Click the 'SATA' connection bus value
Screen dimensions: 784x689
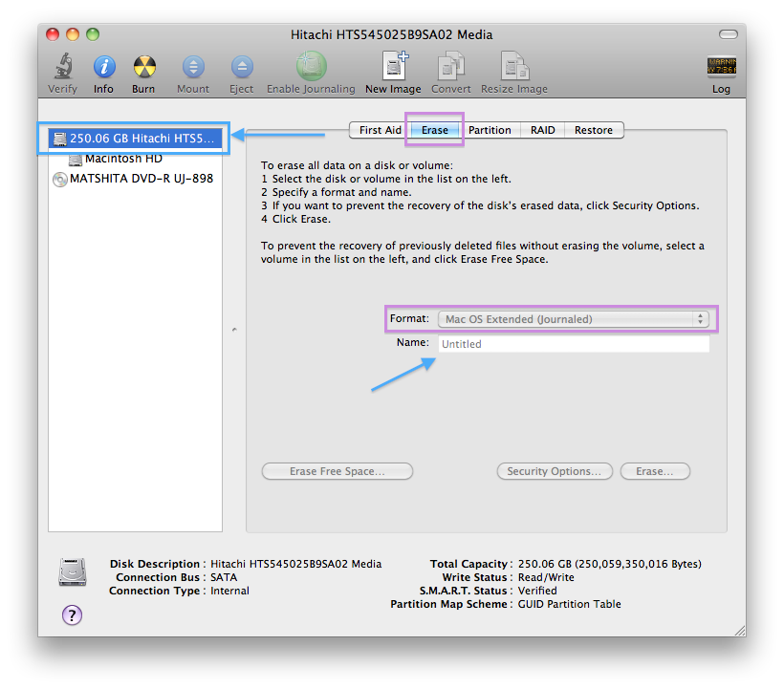point(224,577)
